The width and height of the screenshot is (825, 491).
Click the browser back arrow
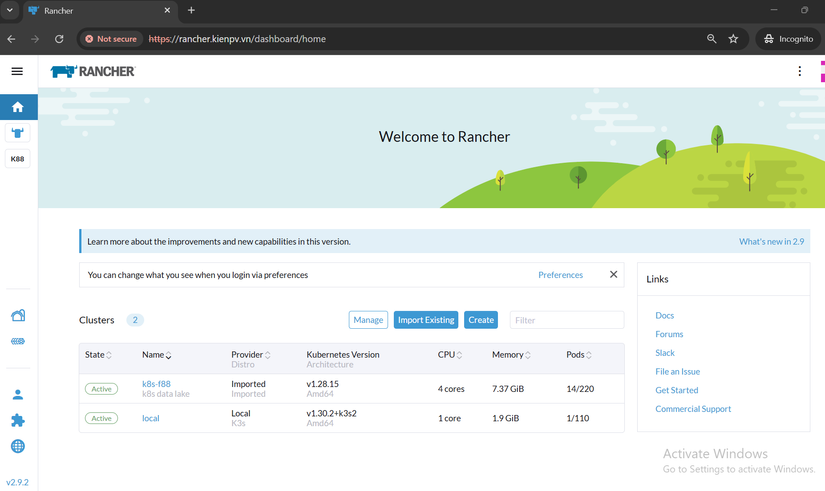click(x=12, y=39)
